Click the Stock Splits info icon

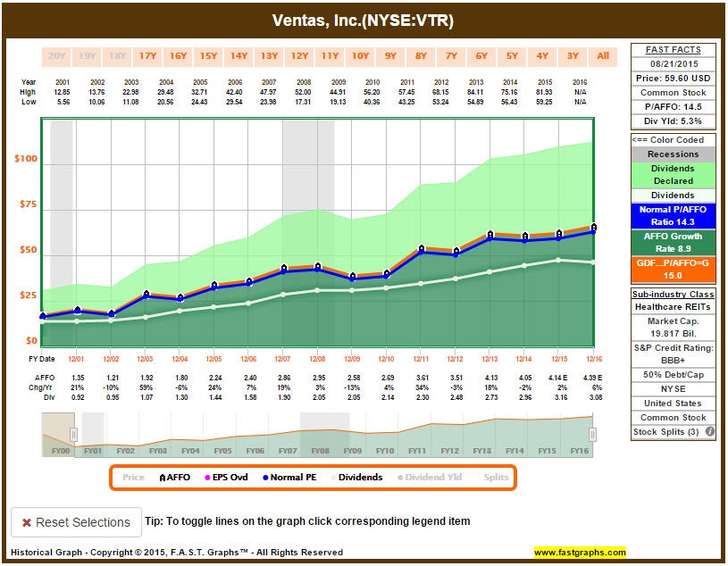point(709,431)
